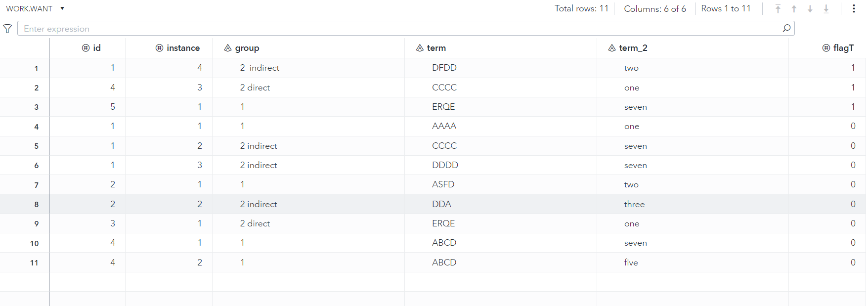This screenshot has width=868, height=306.
Task: Click the 'three' cell in term_2
Action: coord(634,204)
